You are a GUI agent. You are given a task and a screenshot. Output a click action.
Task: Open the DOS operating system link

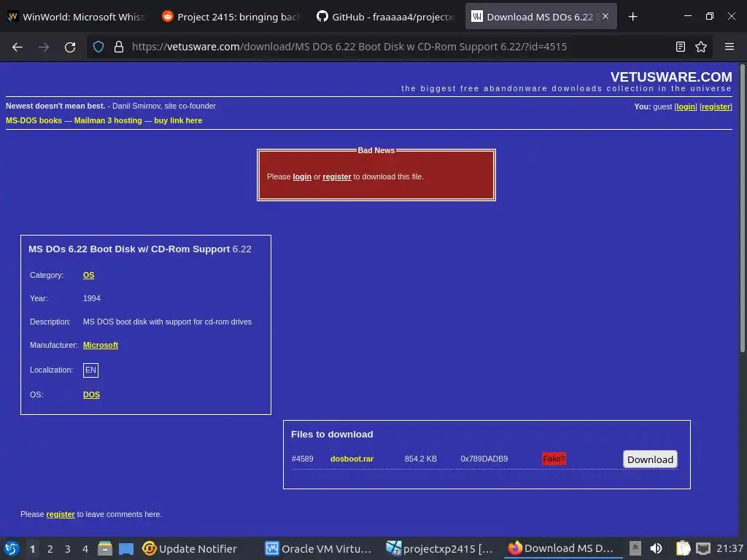coord(91,394)
